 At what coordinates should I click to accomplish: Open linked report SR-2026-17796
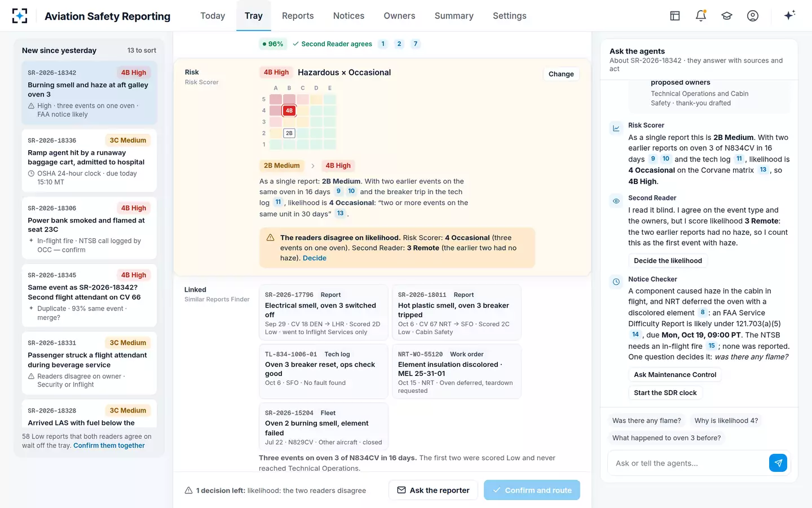[x=324, y=313]
